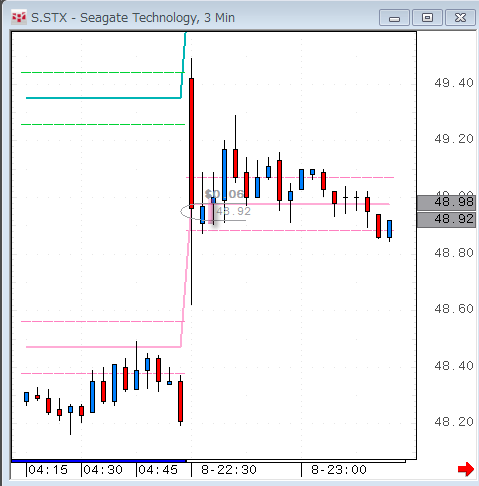Click the 48.92 price marker on the scale
The width and height of the screenshot is (479, 486).
[447, 219]
